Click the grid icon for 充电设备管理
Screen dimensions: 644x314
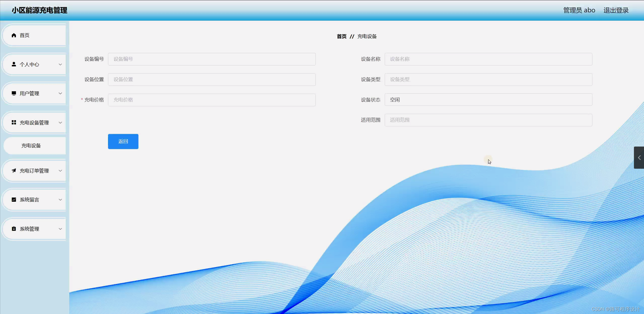coord(14,122)
